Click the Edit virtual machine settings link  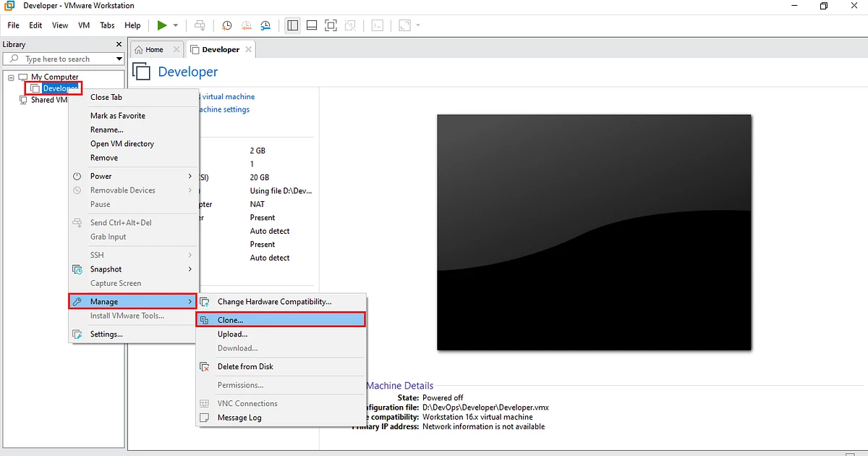(x=224, y=109)
